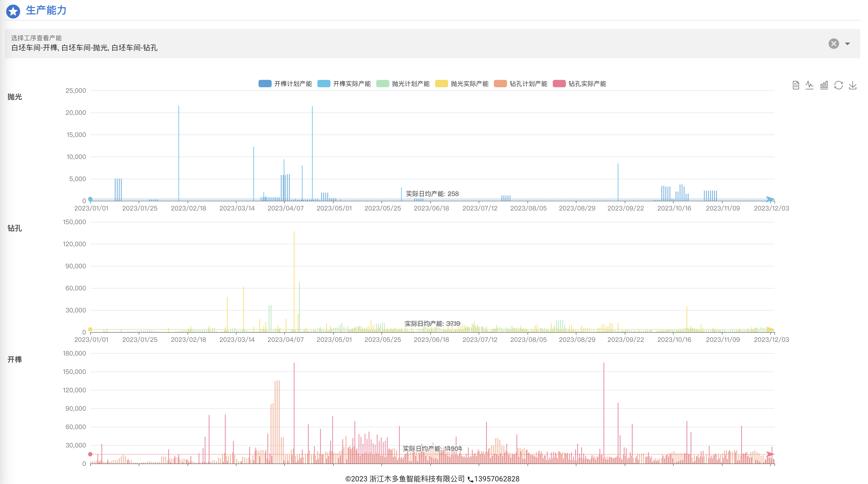Click the 生产能力 page title
Image resolution: width=868 pixels, height=484 pixels.
[46, 11]
